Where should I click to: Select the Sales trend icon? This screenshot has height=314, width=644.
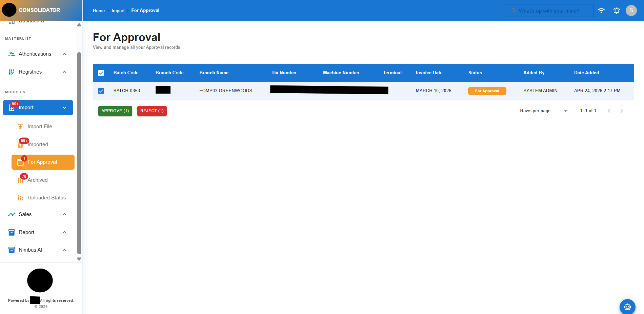point(11,214)
